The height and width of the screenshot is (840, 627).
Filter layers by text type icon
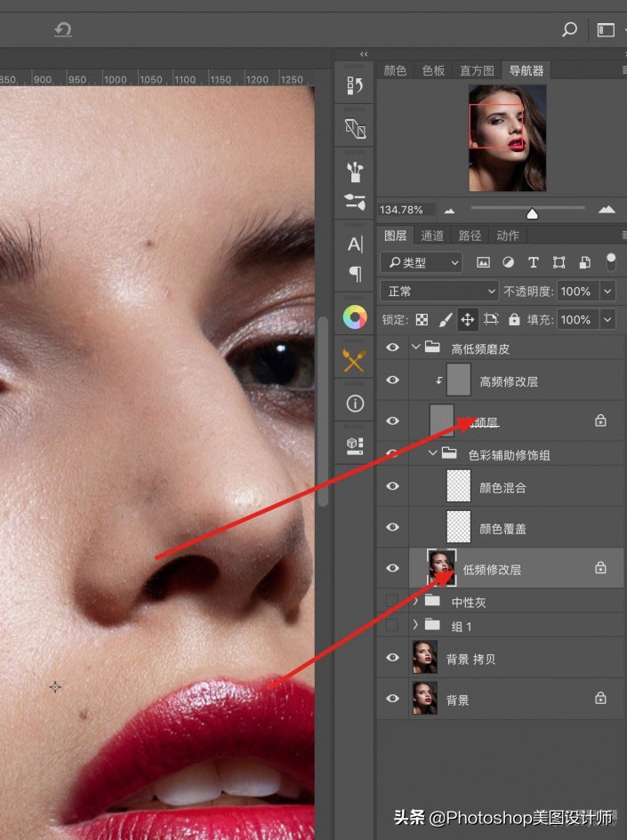click(534, 263)
